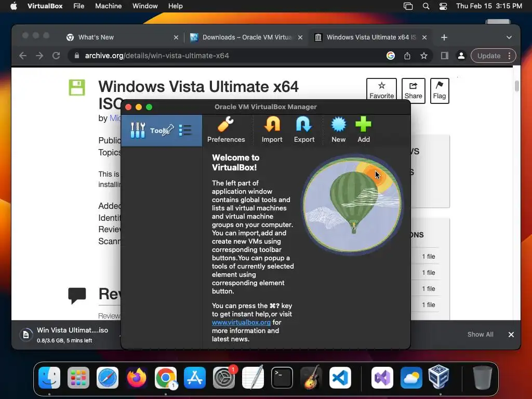Click Chrome back arrow

click(23, 56)
